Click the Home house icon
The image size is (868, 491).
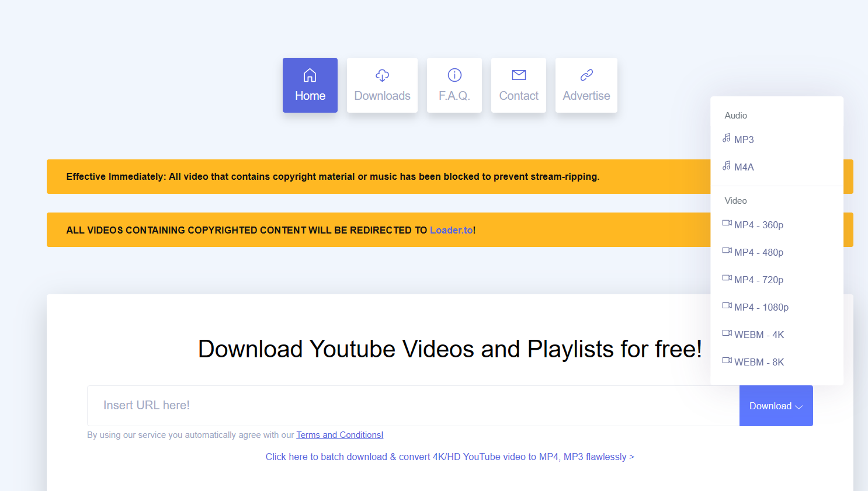(310, 75)
